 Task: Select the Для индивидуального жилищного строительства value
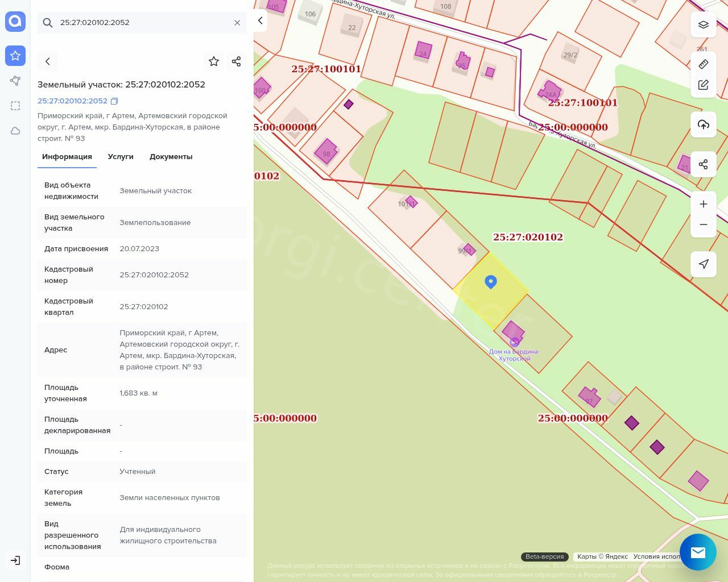pos(168,535)
